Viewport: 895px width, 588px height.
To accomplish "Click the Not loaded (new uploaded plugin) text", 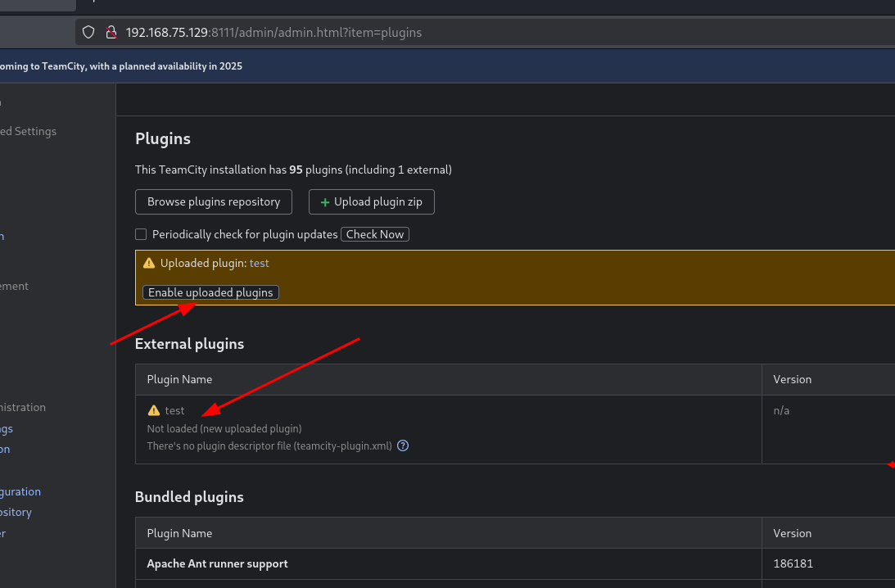I will pos(224,429).
